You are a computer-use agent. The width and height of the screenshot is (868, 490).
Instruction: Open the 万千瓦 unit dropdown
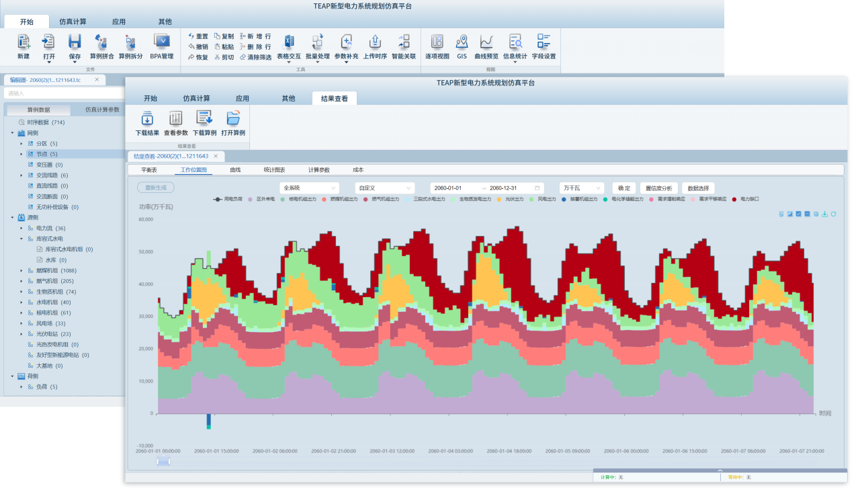point(581,188)
